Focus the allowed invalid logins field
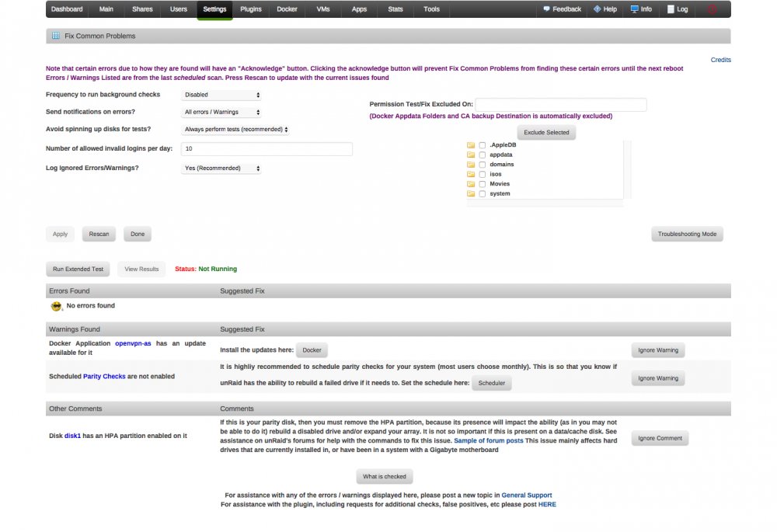The width and height of the screenshot is (777, 532). pyautogui.click(x=267, y=148)
